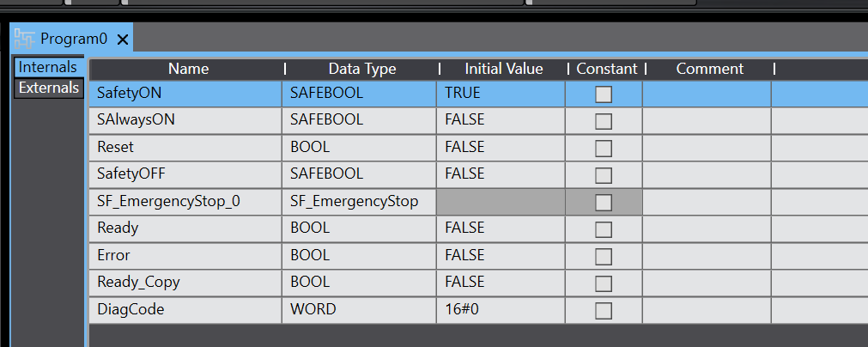This screenshot has height=347, width=868.
Task: Click SAlwaysON's FALSE initial value
Action: [501, 120]
